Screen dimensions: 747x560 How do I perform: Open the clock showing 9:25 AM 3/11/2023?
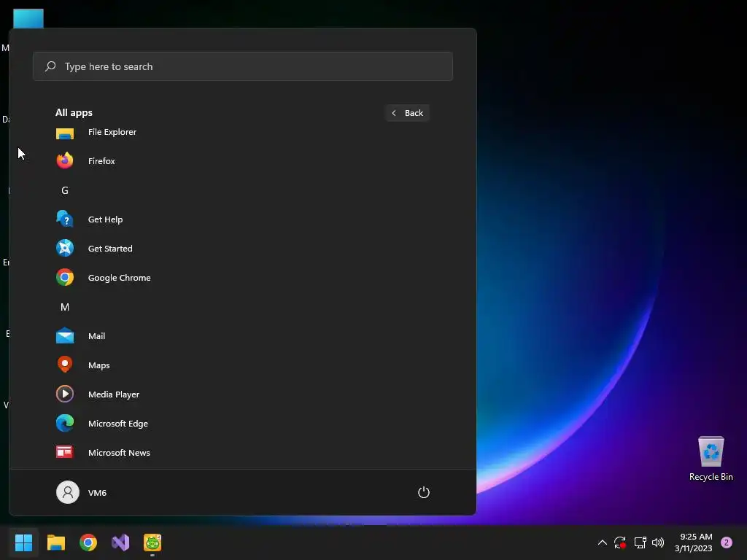(x=694, y=542)
